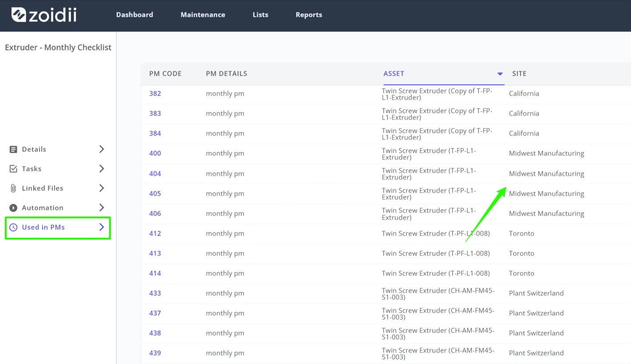631x364 pixels.
Task: Sort by the PM Code column header
Action: (x=165, y=74)
